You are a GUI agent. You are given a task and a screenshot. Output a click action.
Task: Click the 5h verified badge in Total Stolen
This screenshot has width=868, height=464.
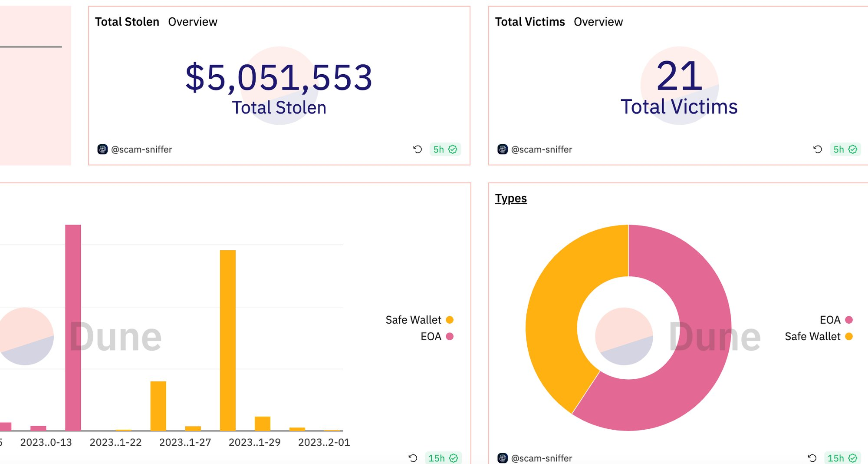point(445,149)
